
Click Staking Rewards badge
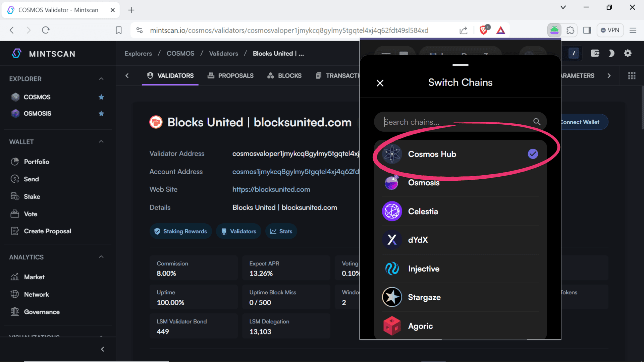pyautogui.click(x=180, y=231)
